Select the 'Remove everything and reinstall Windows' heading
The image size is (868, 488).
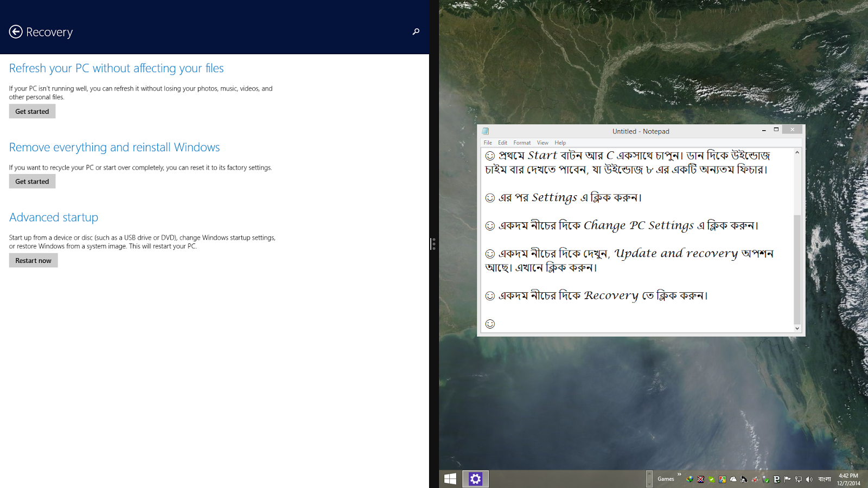coord(114,147)
